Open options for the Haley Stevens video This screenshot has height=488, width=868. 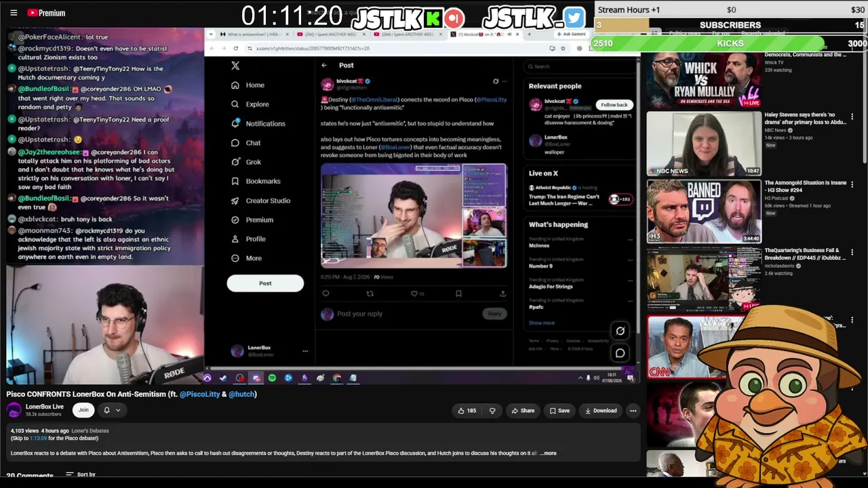852,117
